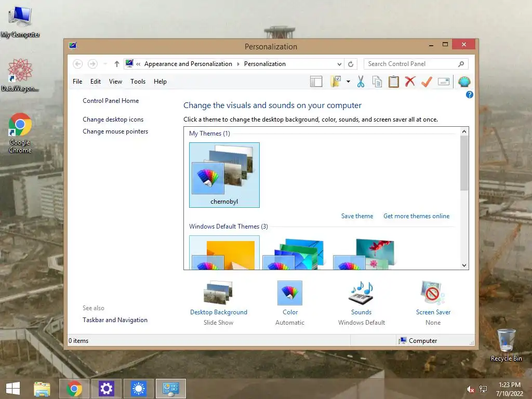532x399 pixels.
Task: Click the folder options toolbar icon
Action: [x=336, y=82]
